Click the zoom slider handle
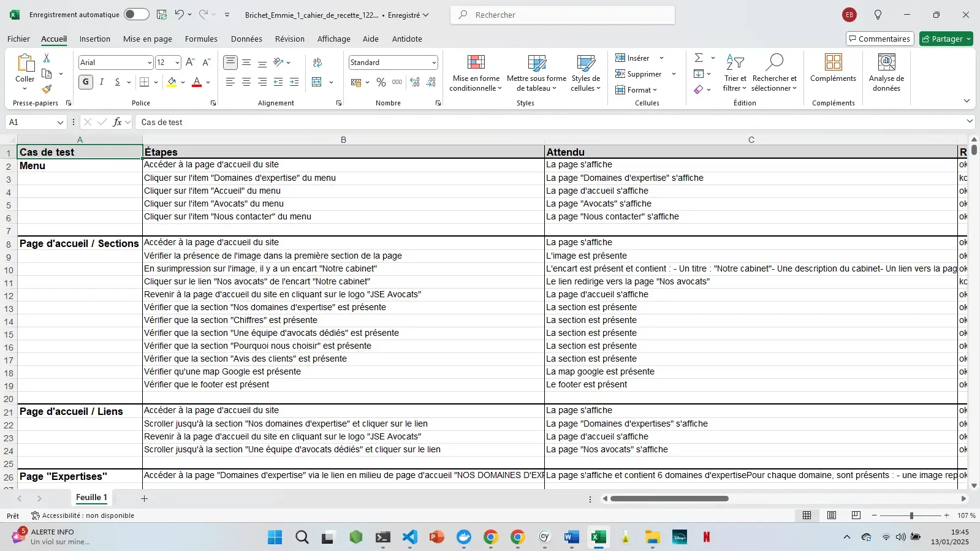Screen dimensions: 980x551 coord(911,515)
